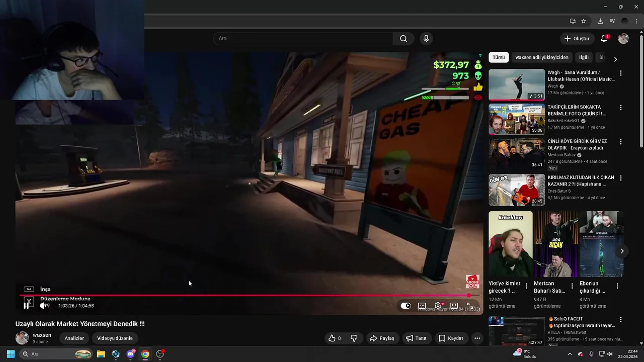
Task: Open the 'SoloQ FACEIT' live stream video
Action: [x=517, y=331]
